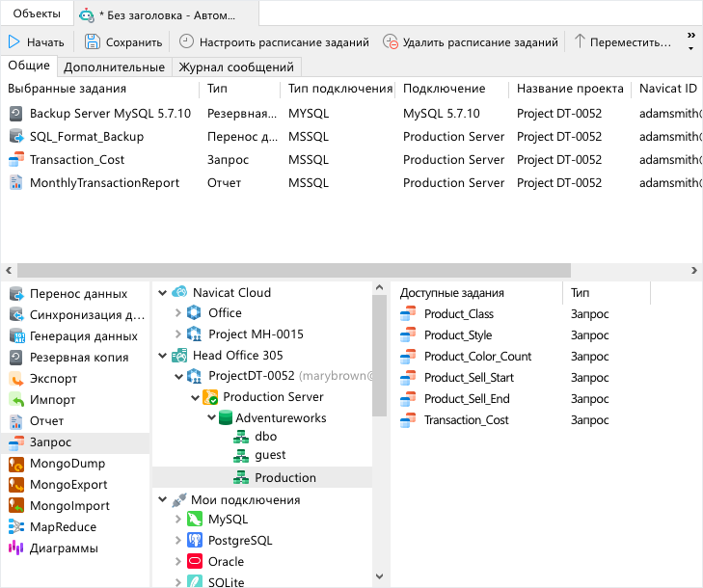Collapse the Production Server node
Viewport: 703px width, 588px height.
coord(196,397)
